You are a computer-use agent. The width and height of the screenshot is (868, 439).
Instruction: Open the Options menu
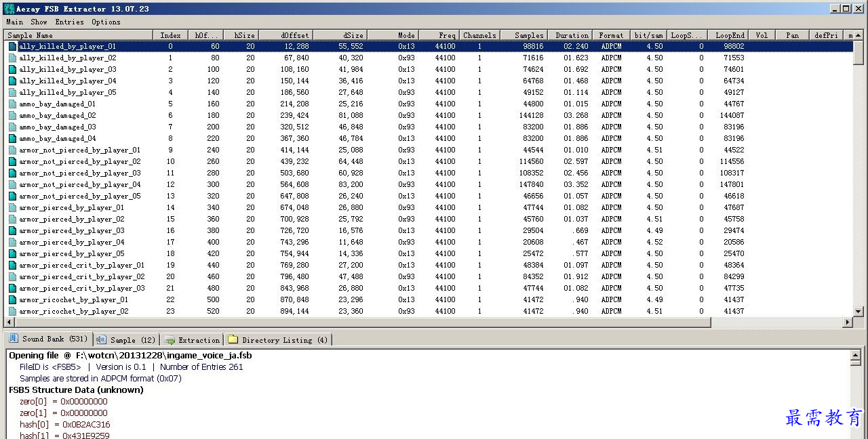pos(106,22)
